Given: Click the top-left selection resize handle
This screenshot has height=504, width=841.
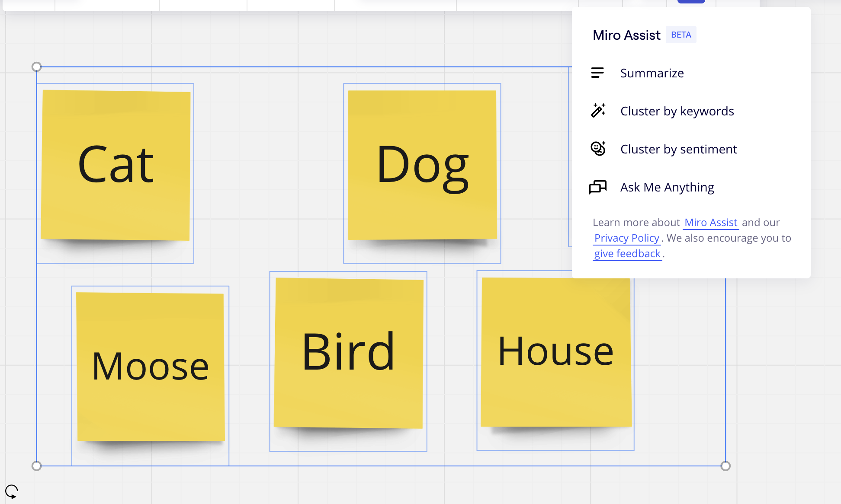Looking at the screenshot, I should (x=37, y=67).
